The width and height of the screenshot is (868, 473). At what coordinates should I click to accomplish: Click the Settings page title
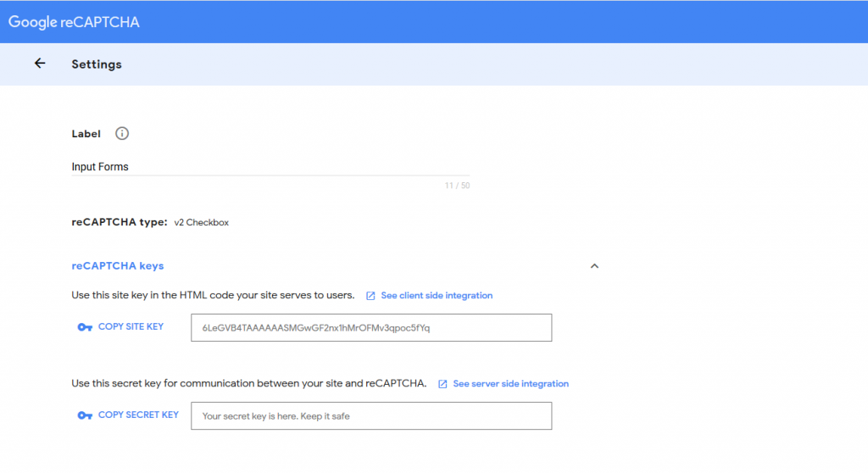(97, 64)
